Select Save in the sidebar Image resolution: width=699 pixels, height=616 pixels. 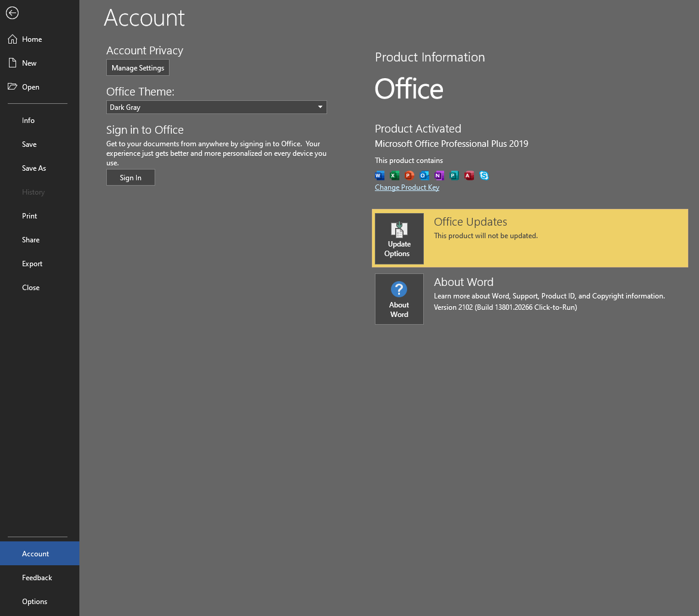[x=39, y=144]
